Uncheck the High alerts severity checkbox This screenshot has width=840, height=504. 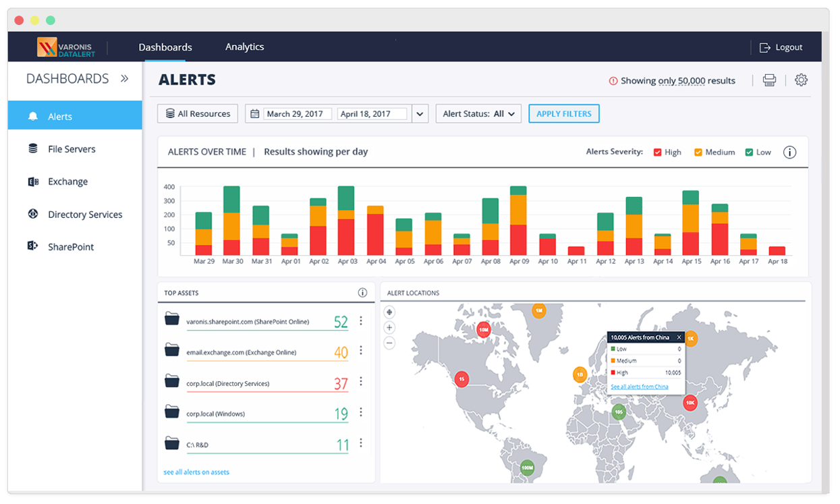(x=657, y=152)
